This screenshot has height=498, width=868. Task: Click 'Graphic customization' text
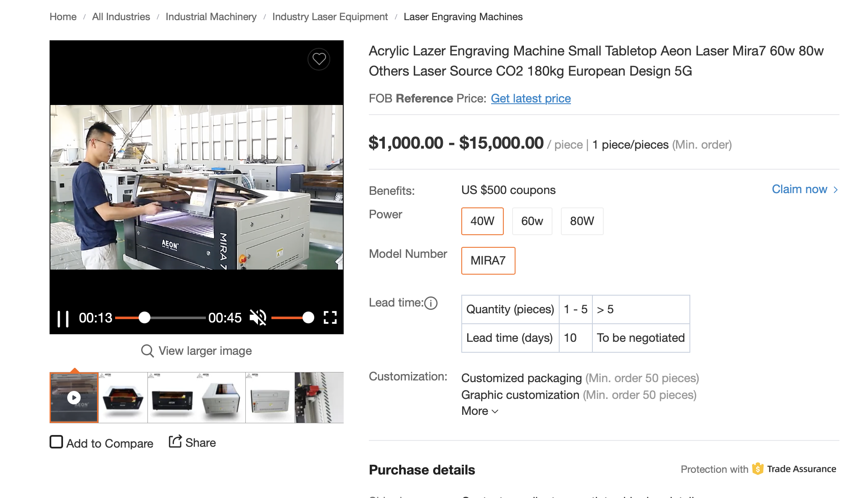pyautogui.click(x=520, y=395)
